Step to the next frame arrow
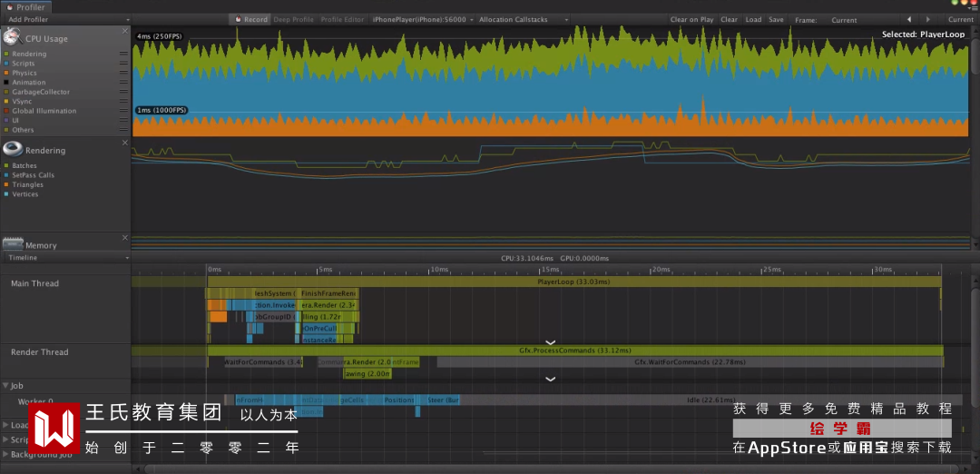Image resolution: width=980 pixels, height=474 pixels. pos(927,19)
